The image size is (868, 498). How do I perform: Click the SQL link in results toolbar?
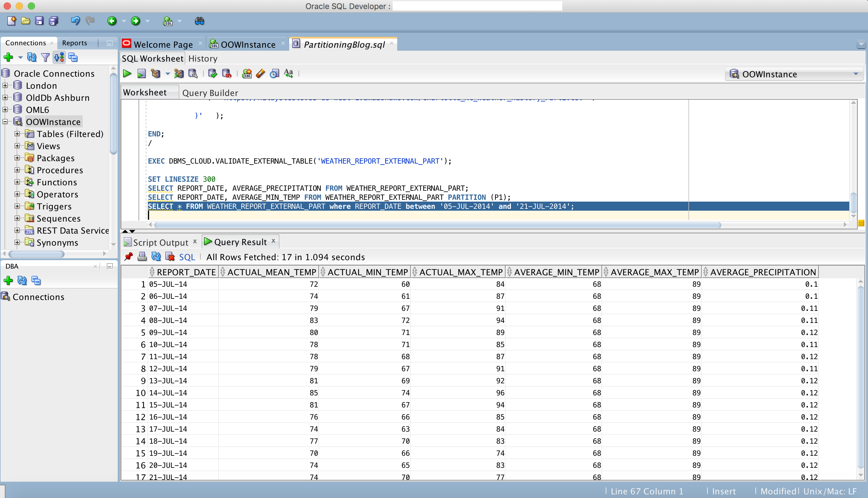coord(187,257)
